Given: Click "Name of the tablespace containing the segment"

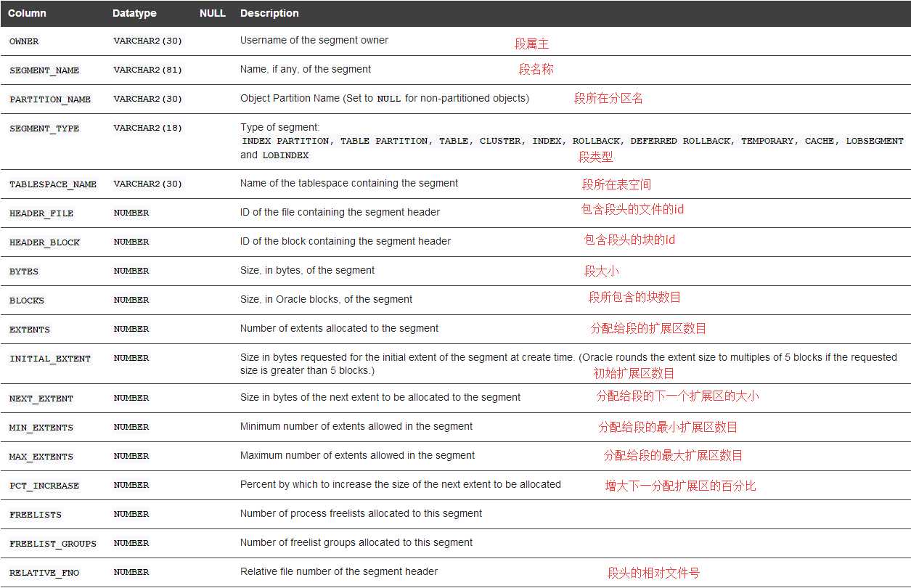Looking at the screenshot, I should (x=349, y=183).
